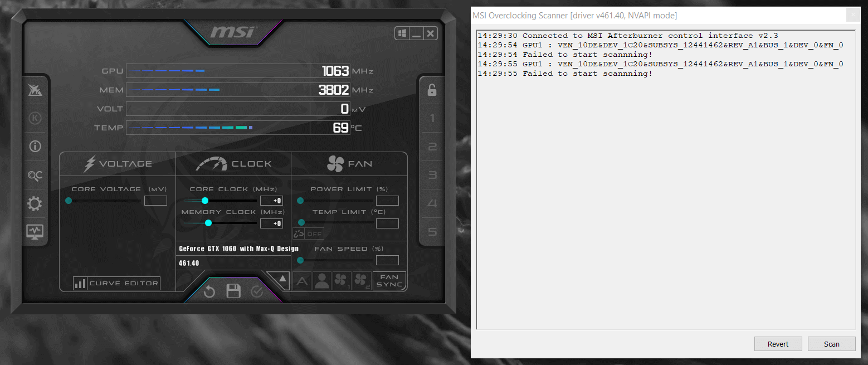
Task: Click the FAN section header
Action: point(349,164)
